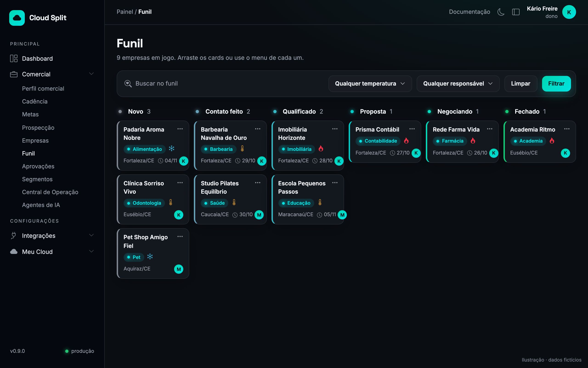Click the Cloud Split logo icon
Image resolution: width=588 pixels, height=368 pixels.
(x=17, y=18)
